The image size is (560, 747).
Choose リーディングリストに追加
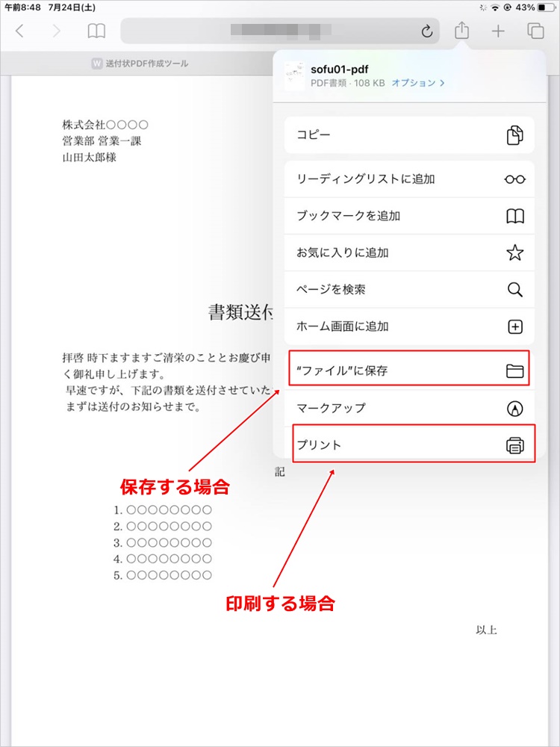(409, 179)
